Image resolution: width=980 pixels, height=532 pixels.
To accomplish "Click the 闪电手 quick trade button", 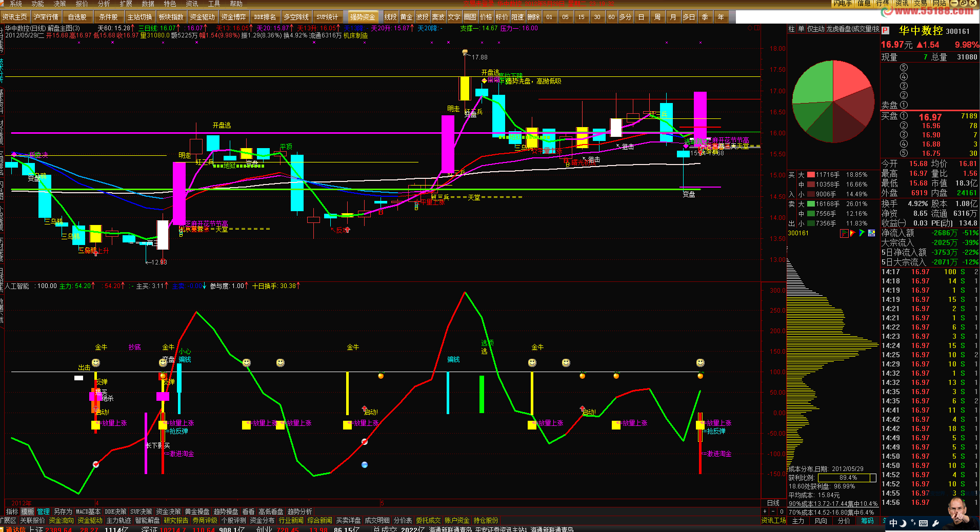I will [x=843, y=4].
